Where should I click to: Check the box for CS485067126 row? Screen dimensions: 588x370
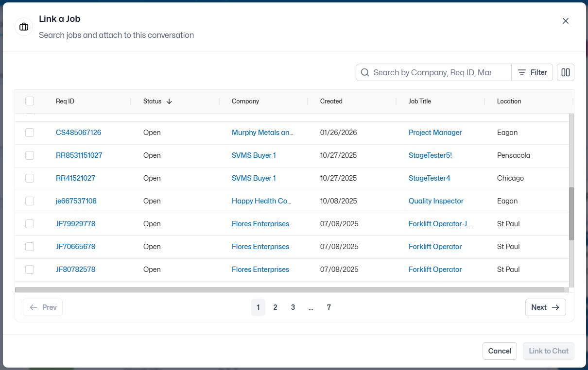30,133
